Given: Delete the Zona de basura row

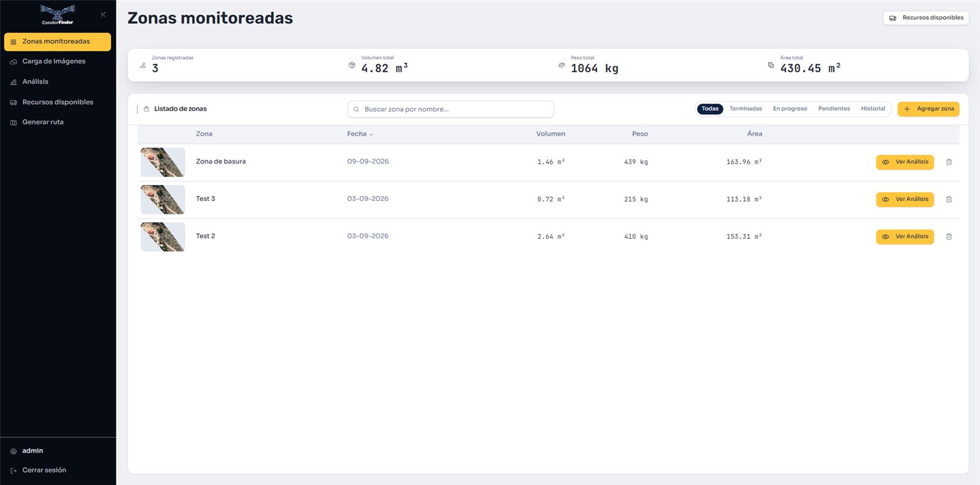Looking at the screenshot, I should (x=949, y=162).
